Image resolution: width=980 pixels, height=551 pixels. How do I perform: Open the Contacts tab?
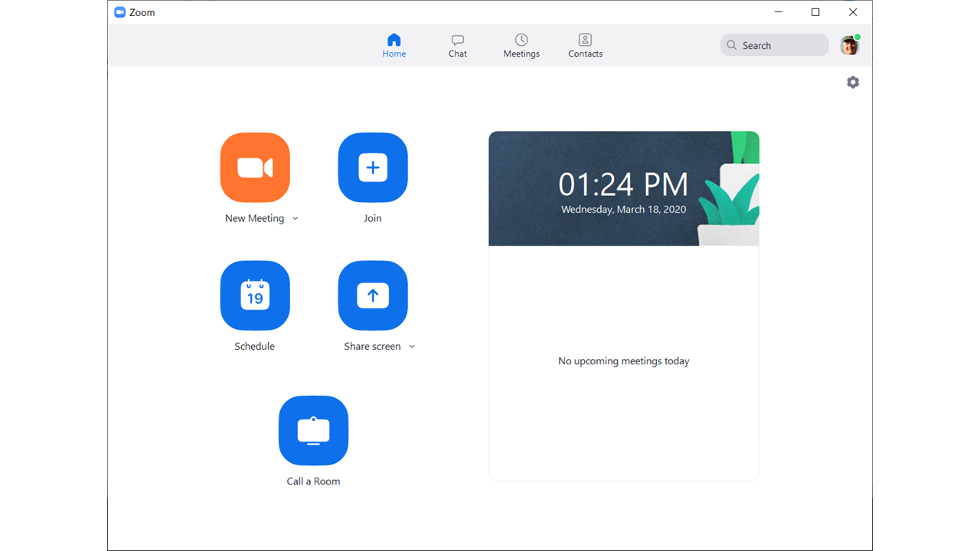[585, 45]
